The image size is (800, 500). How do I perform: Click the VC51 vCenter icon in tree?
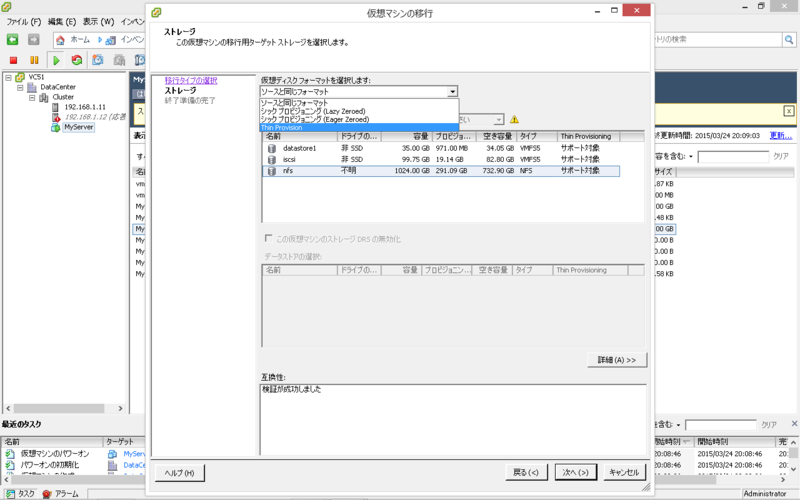[x=20, y=77]
